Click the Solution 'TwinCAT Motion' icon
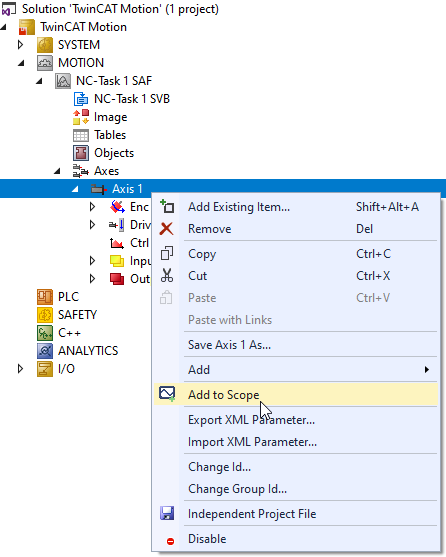Image resolution: width=446 pixels, height=557 pixels. pos(9,9)
